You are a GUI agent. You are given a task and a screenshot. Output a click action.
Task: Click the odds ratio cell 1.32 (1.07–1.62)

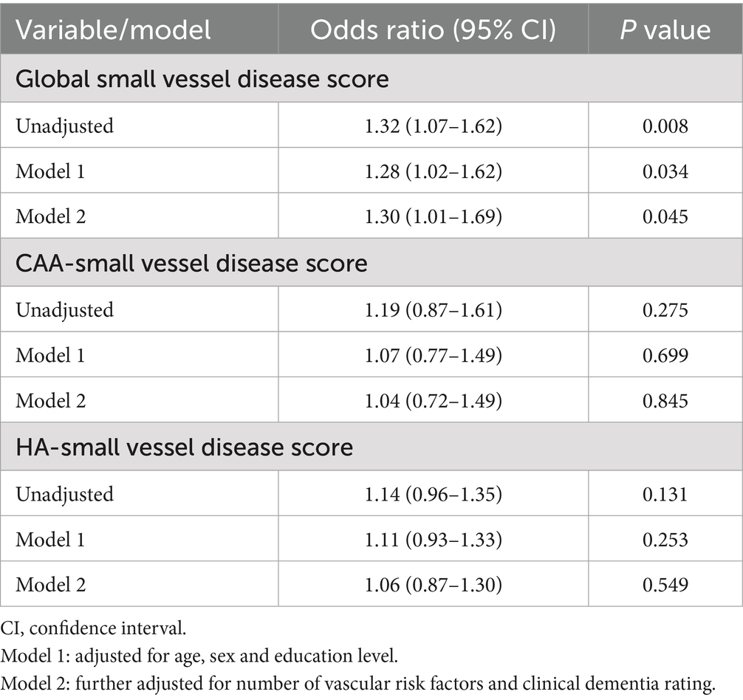(x=433, y=126)
